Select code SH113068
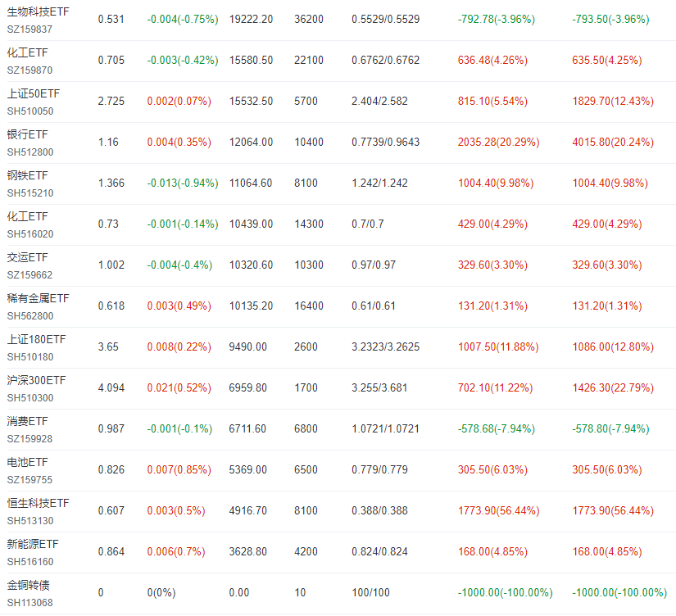The height and width of the screenshot is (616, 676). (x=30, y=603)
